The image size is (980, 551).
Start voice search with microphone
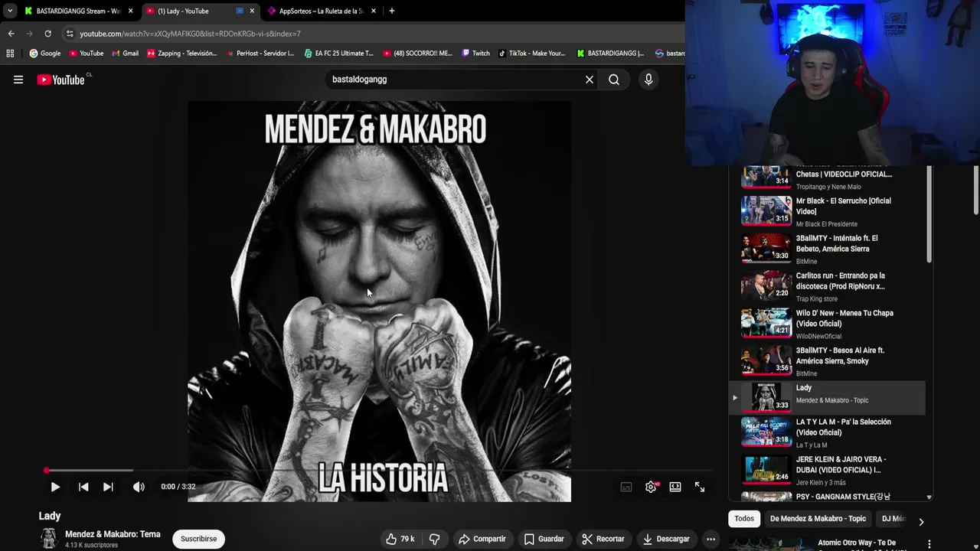648,80
